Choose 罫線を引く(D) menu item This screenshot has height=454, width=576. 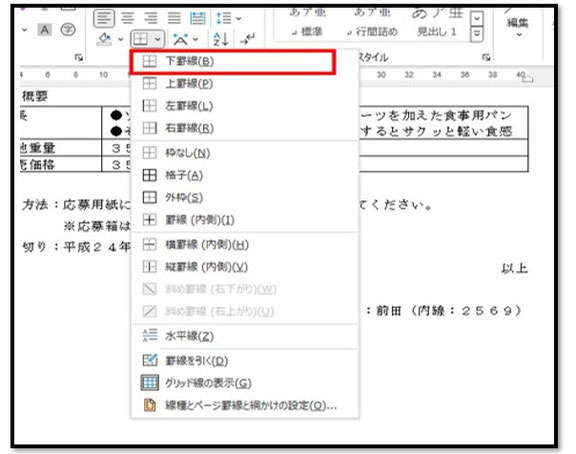245,361
